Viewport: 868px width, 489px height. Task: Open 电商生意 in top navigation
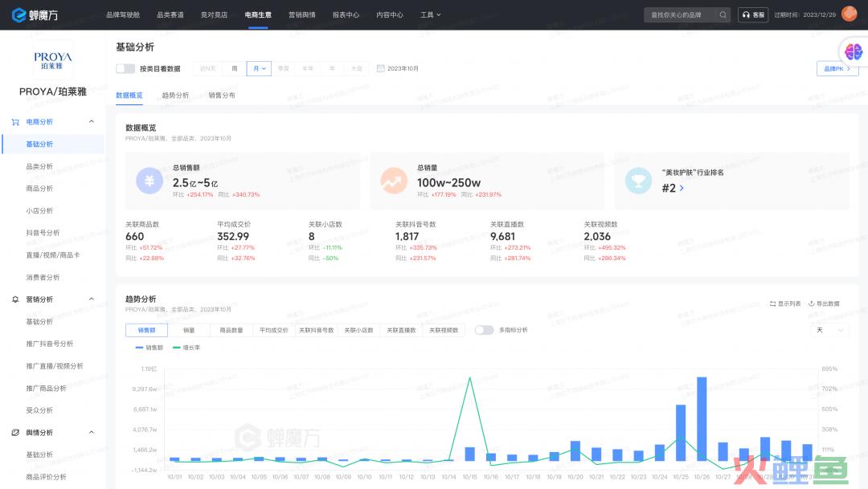pyautogui.click(x=258, y=15)
